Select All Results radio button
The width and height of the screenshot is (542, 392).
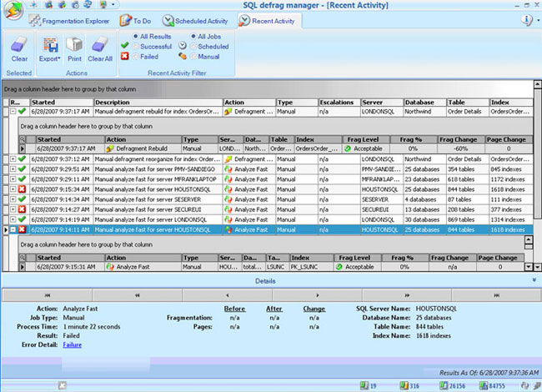pyautogui.click(x=135, y=36)
